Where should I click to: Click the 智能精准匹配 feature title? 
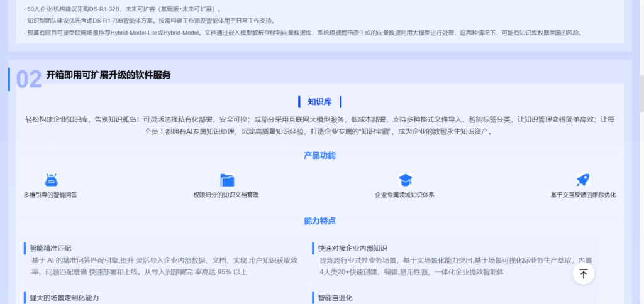coord(50,248)
